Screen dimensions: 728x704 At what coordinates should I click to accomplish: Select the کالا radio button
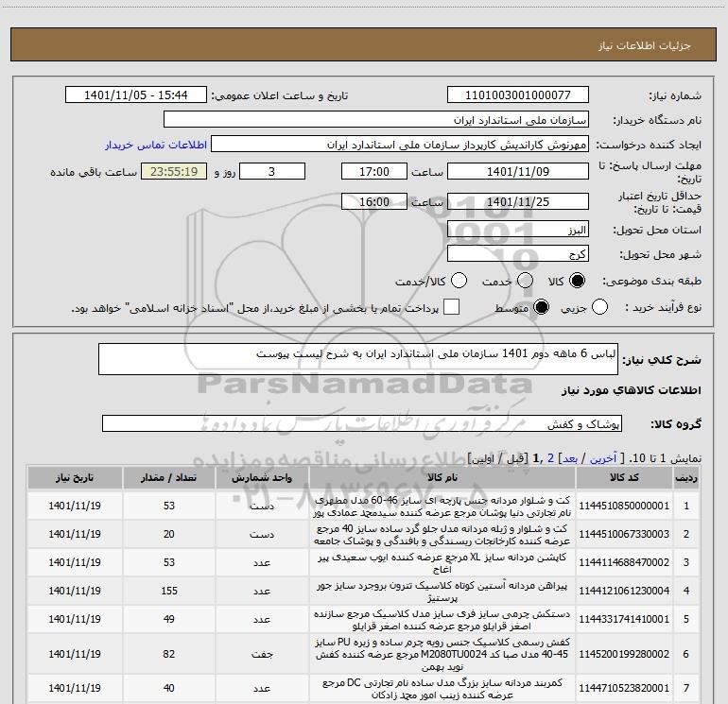(x=577, y=281)
